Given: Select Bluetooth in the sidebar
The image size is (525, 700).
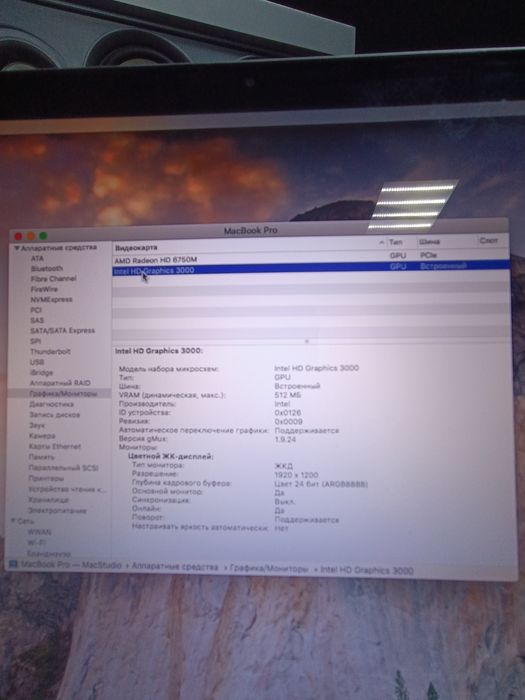Looking at the screenshot, I should (47, 268).
